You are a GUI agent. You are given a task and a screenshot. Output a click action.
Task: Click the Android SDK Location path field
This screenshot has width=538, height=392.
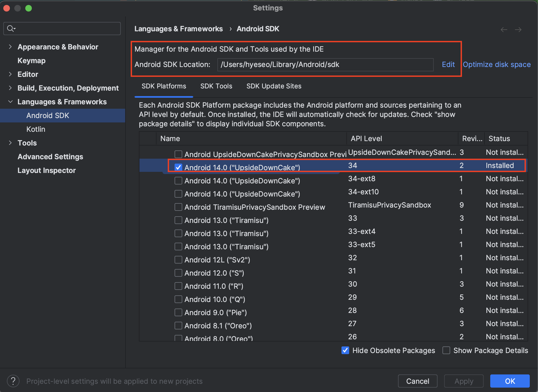[325, 65]
